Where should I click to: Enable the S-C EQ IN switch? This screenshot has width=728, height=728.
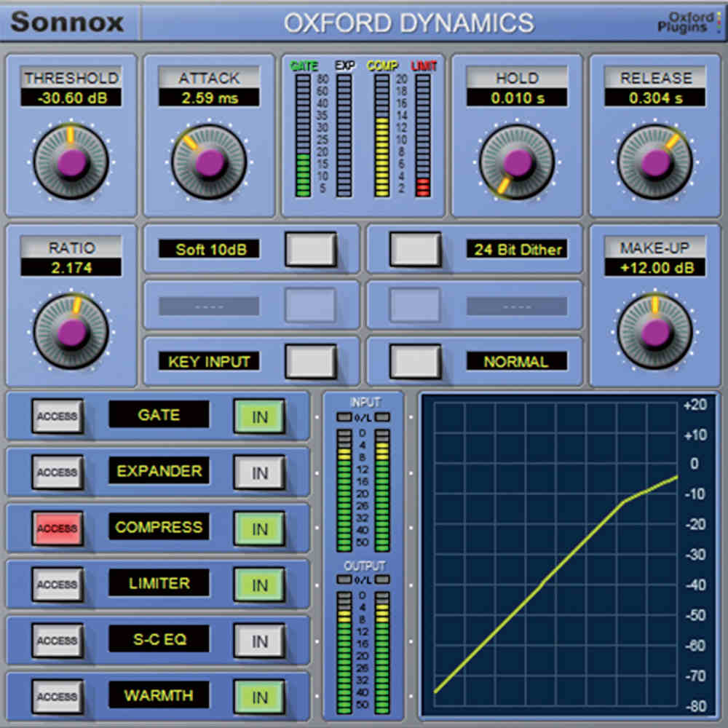[259, 640]
